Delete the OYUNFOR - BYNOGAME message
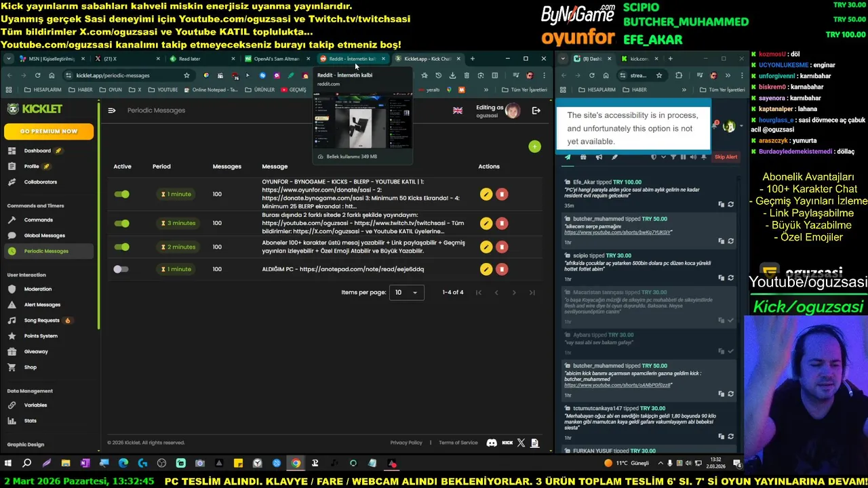The height and width of the screenshot is (488, 868). [502, 195]
